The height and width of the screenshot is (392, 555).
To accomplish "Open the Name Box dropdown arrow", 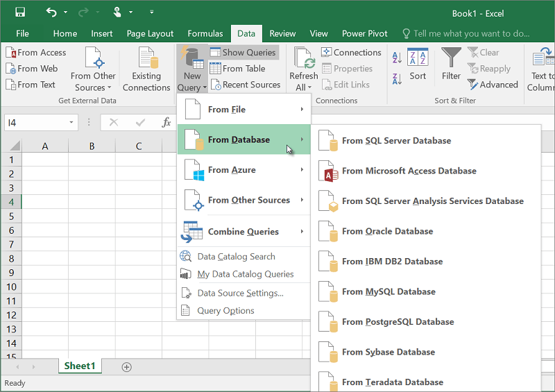I will pos(71,123).
